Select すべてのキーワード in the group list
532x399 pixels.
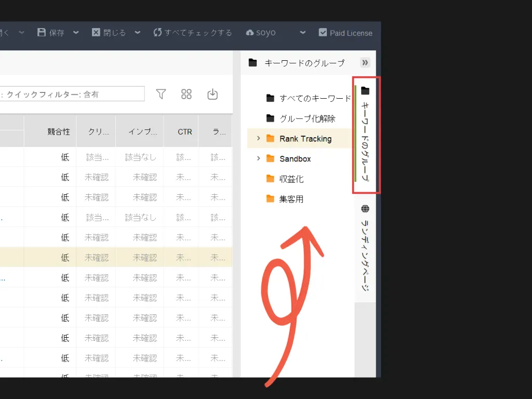pos(301,98)
